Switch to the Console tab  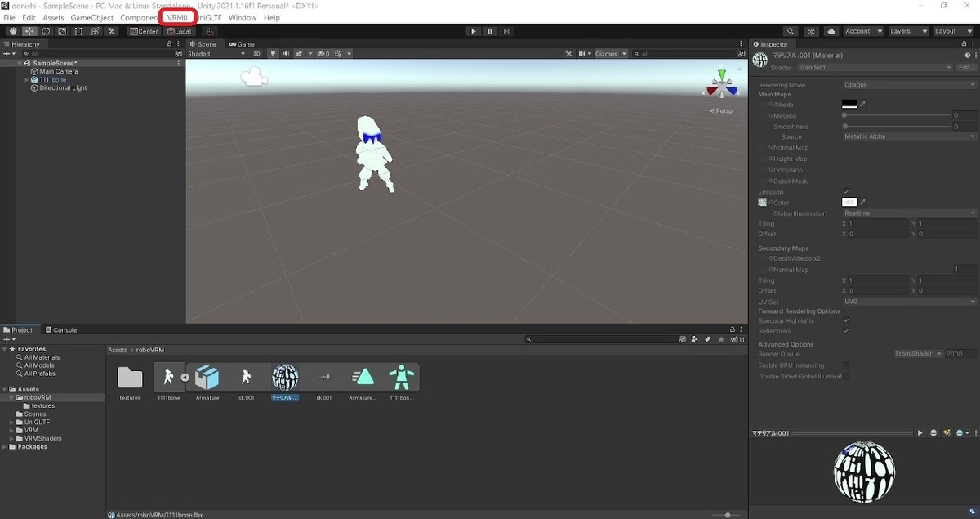[x=62, y=329]
